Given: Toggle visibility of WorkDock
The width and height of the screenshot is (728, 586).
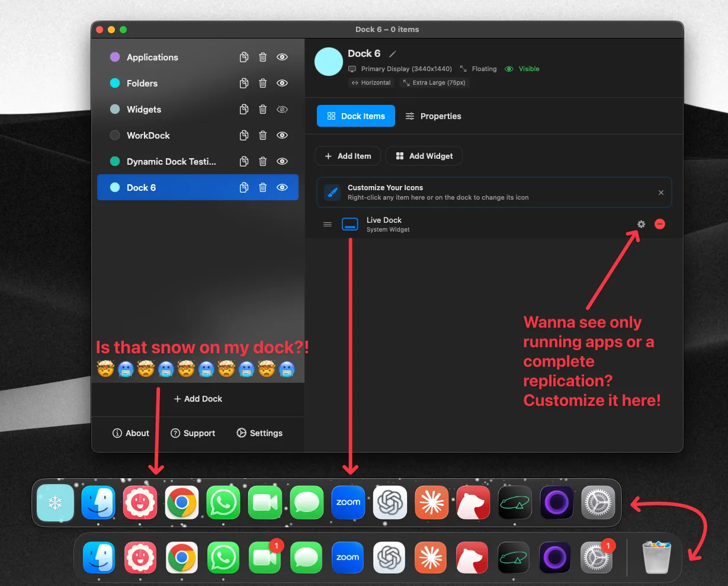Looking at the screenshot, I should 283,136.
